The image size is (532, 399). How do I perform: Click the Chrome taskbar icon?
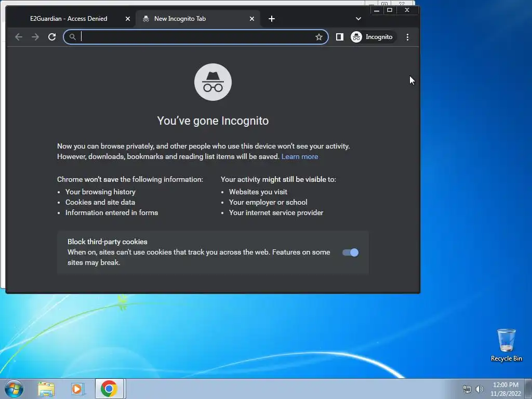tap(109, 389)
